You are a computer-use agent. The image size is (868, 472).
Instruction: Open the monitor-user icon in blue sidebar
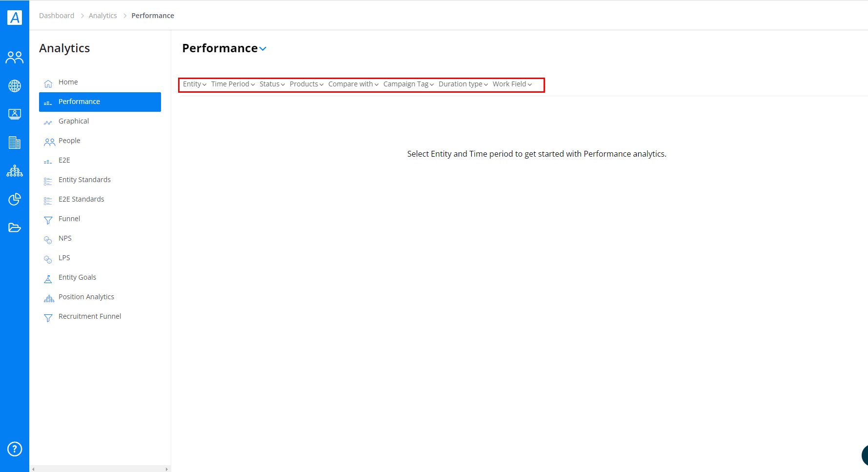click(15, 114)
